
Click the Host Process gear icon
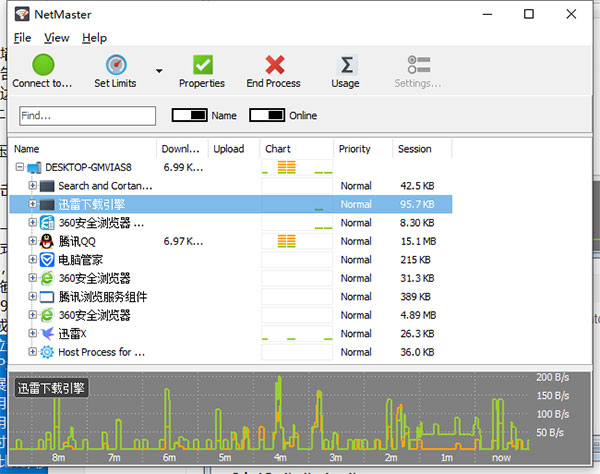47,352
